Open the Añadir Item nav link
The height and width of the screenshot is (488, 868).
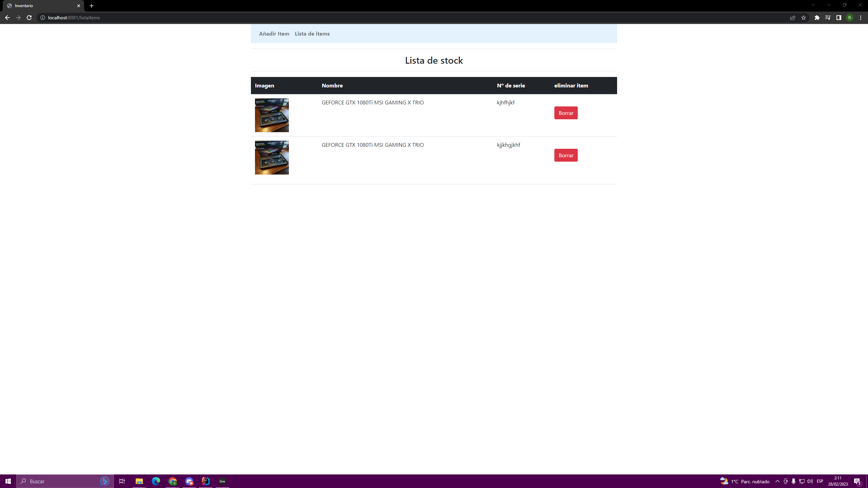pyautogui.click(x=274, y=34)
